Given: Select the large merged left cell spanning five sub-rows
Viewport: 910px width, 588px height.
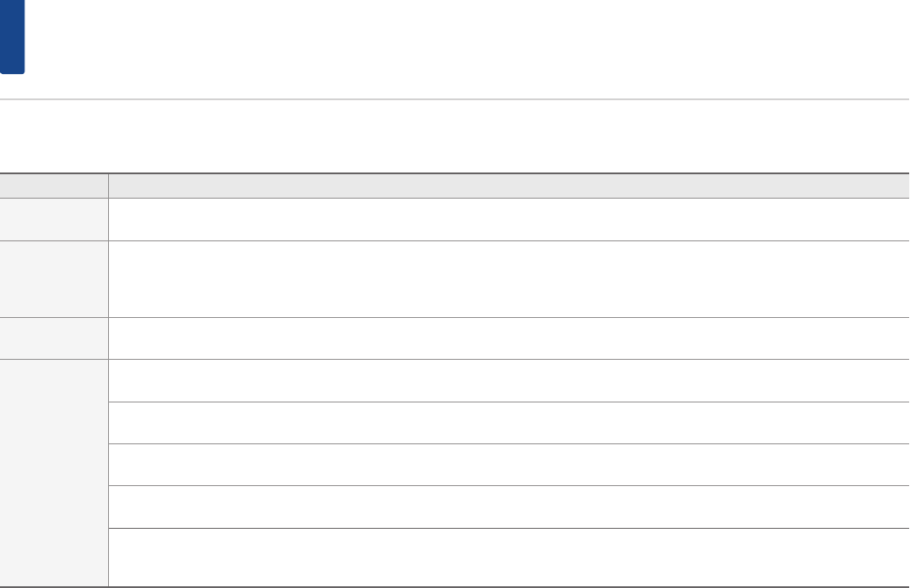Looking at the screenshot, I should (54, 472).
